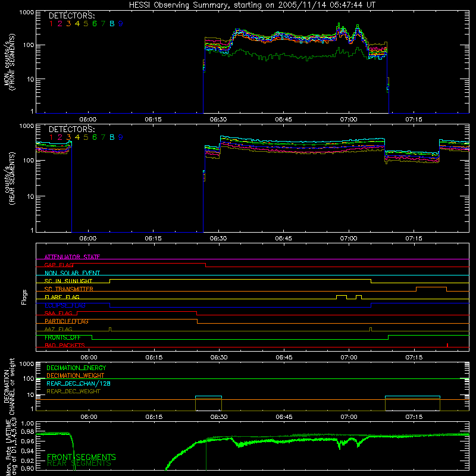Click 06:45 tick label under rear segments plot
This screenshot has width=476, height=476.
point(284,239)
